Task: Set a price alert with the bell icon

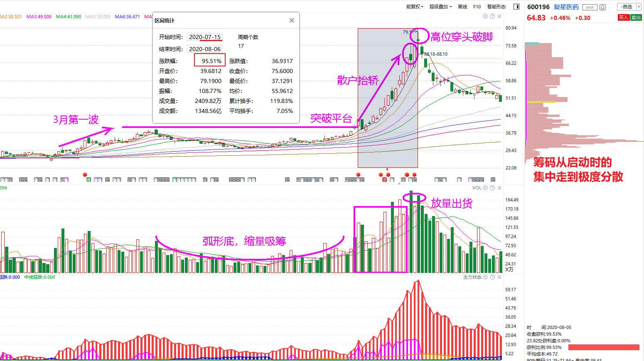Action: pyautogui.click(x=603, y=7)
